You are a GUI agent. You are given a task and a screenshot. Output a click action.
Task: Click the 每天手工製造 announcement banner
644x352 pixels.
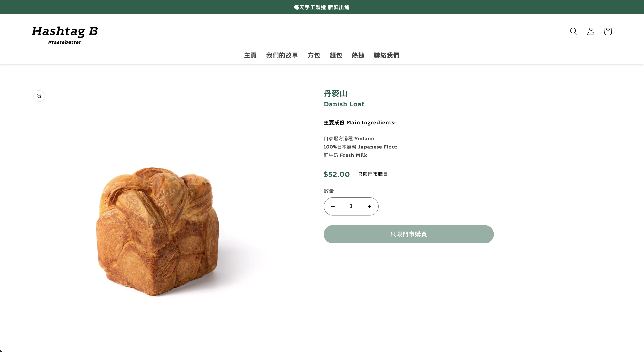(322, 7)
